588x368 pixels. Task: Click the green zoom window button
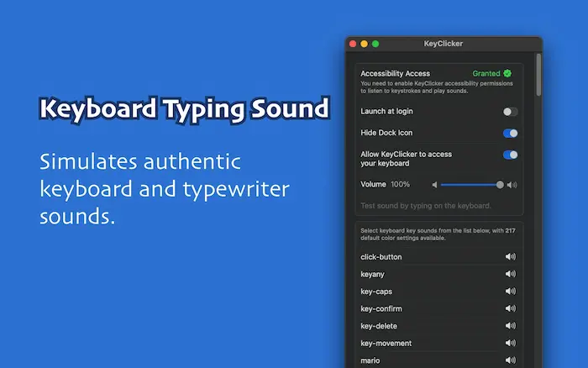375,44
